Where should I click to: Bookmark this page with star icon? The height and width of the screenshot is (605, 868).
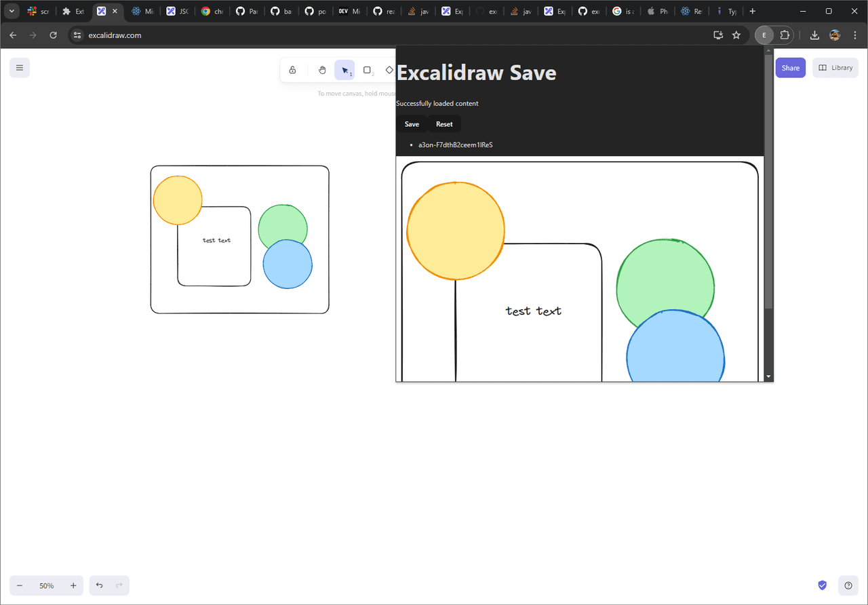pos(736,35)
